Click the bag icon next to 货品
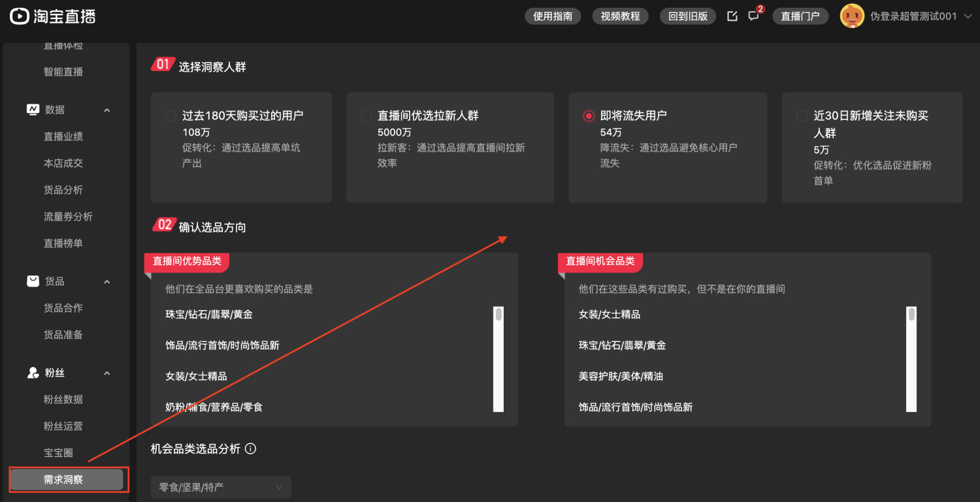Viewport: 980px width, 502px height. click(x=33, y=281)
